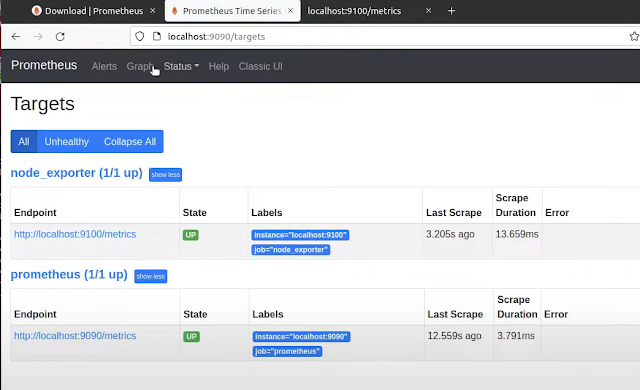This screenshot has width=640, height=390.
Task: Reload the Prometheus targets page
Action: tap(60, 37)
